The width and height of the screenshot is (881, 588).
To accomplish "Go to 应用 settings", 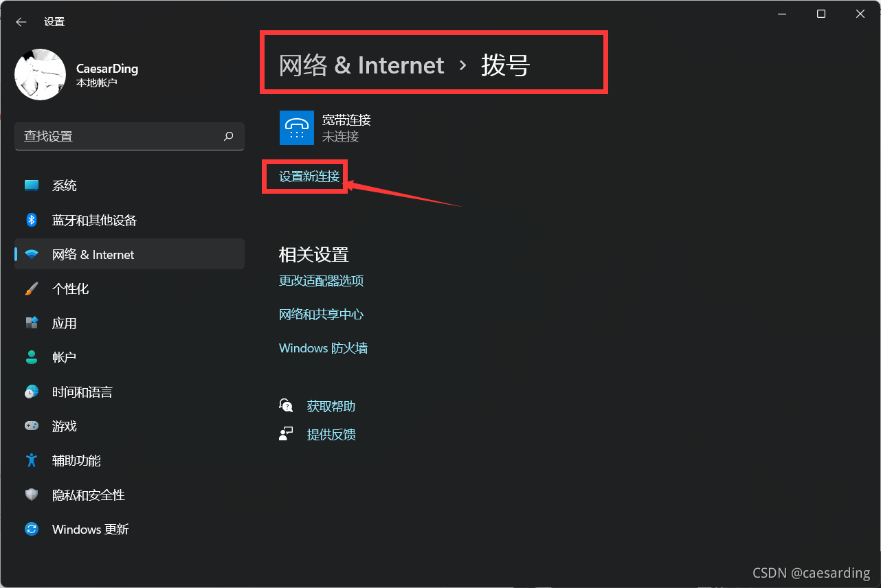I will (x=129, y=323).
